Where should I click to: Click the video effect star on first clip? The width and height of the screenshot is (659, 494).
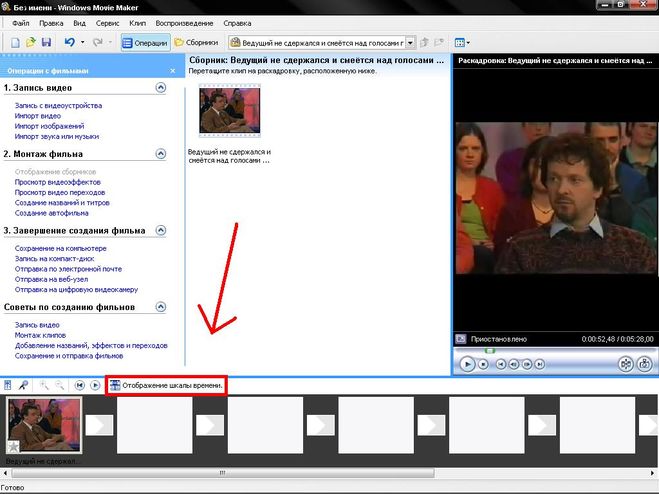tap(13, 446)
